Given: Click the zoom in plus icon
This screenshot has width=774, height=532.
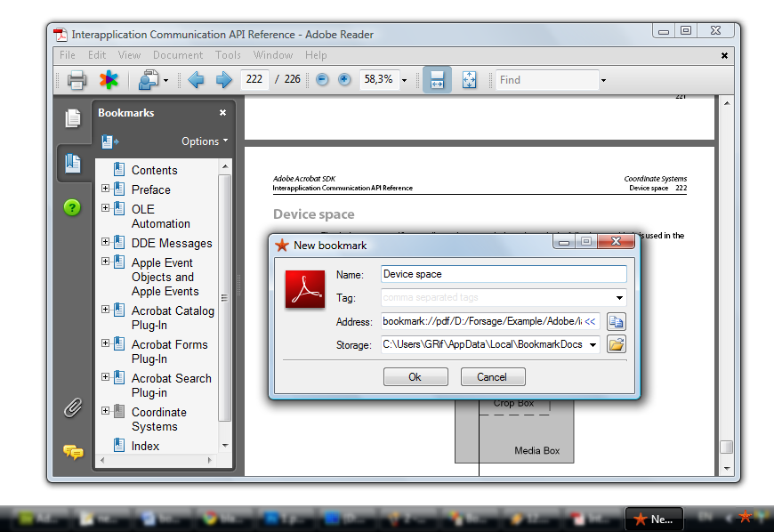Looking at the screenshot, I should (344, 79).
